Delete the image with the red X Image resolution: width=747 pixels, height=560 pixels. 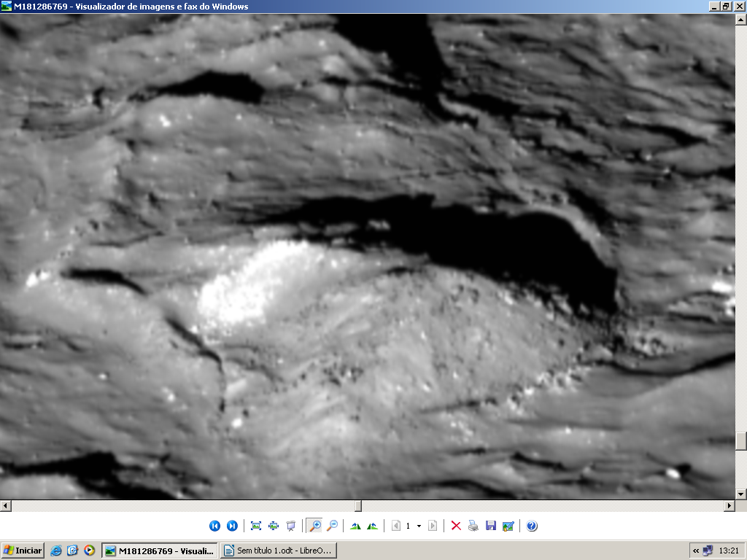456,526
